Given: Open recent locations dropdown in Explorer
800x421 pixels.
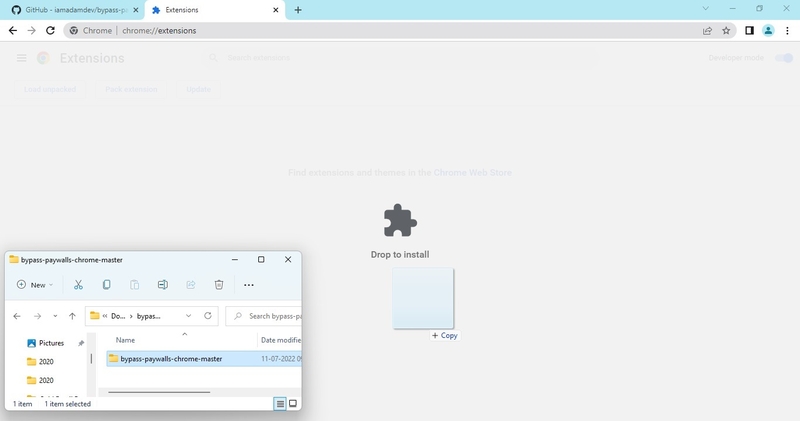Looking at the screenshot, I should coord(55,316).
